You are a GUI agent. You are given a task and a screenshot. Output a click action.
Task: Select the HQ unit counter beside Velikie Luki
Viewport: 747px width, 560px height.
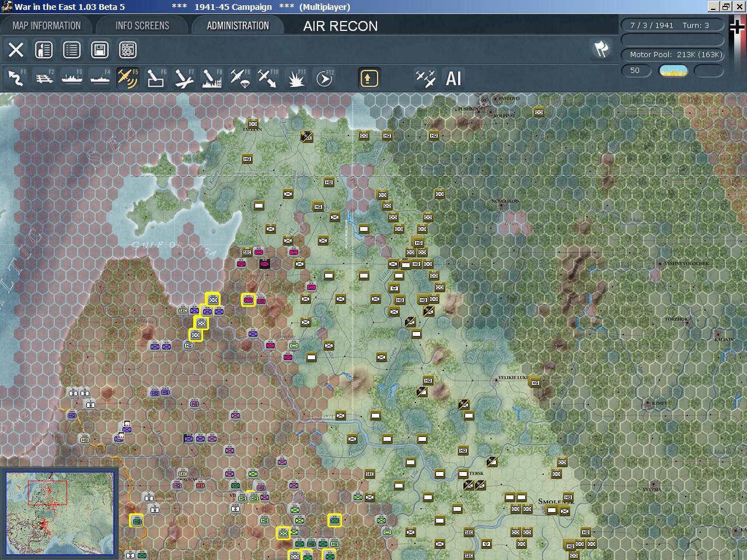pyautogui.click(x=535, y=383)
